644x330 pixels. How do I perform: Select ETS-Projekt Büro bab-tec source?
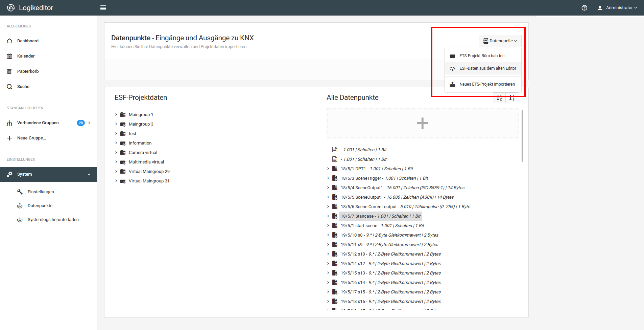[x=482, y=56]
